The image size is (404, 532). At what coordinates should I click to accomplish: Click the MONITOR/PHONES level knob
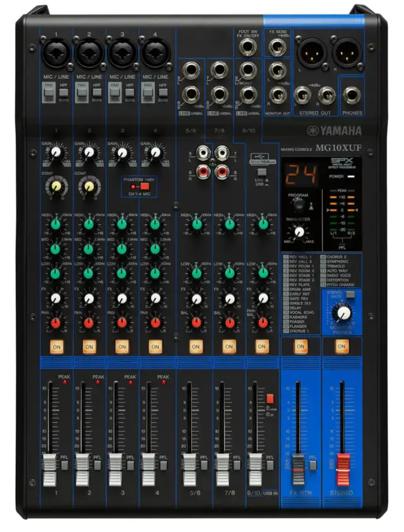pos(342,313)
